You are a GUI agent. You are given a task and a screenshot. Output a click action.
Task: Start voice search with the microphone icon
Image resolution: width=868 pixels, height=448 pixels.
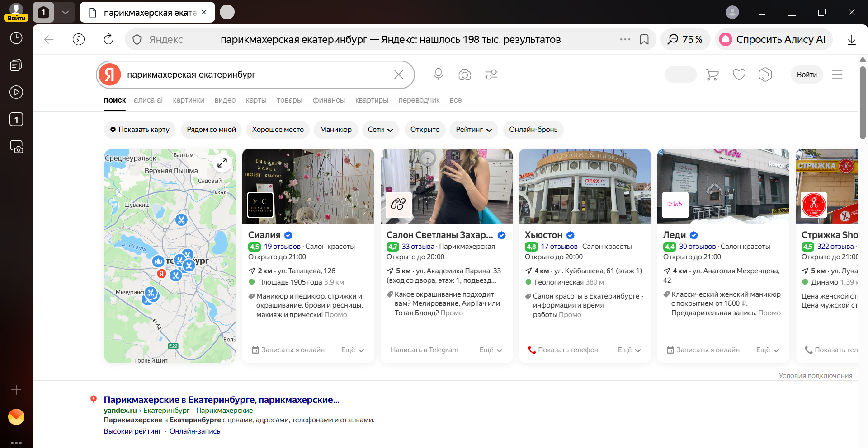click(x=438, y=75)
